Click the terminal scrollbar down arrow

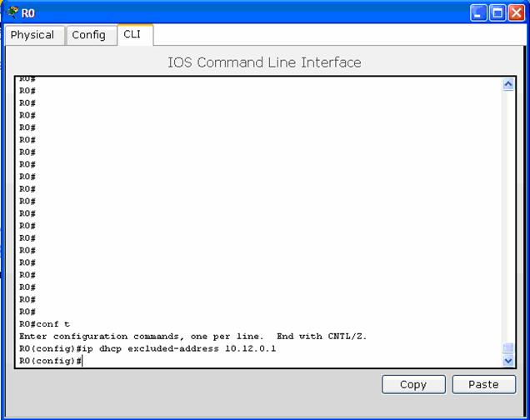click(509, 361)
